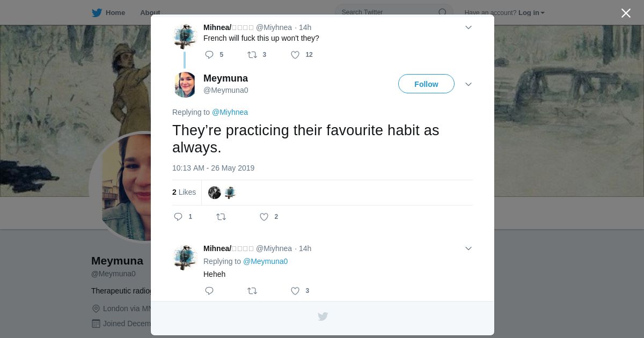The image size is (644, 338).
Task: Click the Twitter bird icon at the bottom of the dialog
Action: tap(323, 317)
